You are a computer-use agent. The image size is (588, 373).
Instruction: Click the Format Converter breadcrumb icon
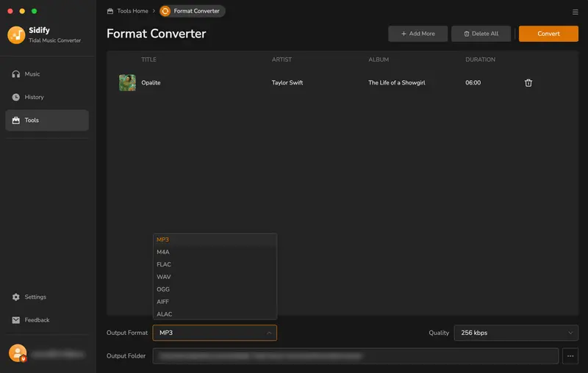point(165,11)
